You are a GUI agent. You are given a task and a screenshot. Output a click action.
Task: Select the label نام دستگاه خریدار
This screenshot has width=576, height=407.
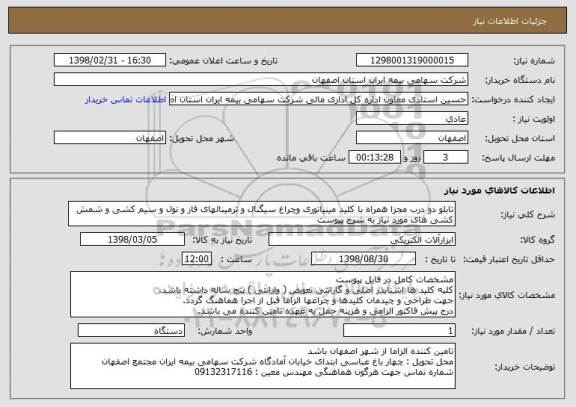(520, 80)
